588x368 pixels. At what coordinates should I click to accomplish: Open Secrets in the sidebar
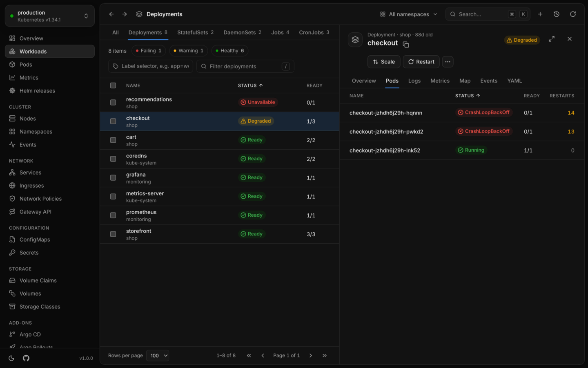(x=50, y=253)
